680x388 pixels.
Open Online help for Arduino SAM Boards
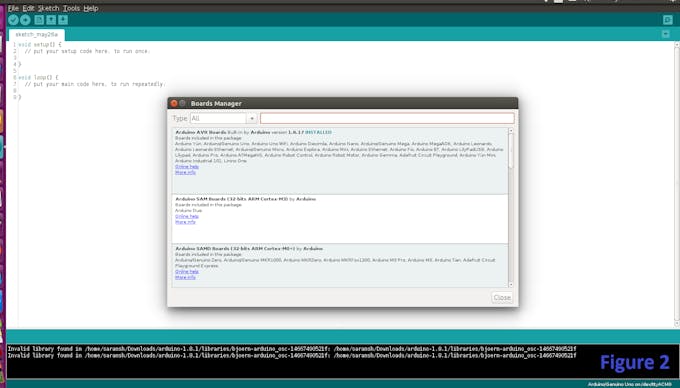coord(187,216)
